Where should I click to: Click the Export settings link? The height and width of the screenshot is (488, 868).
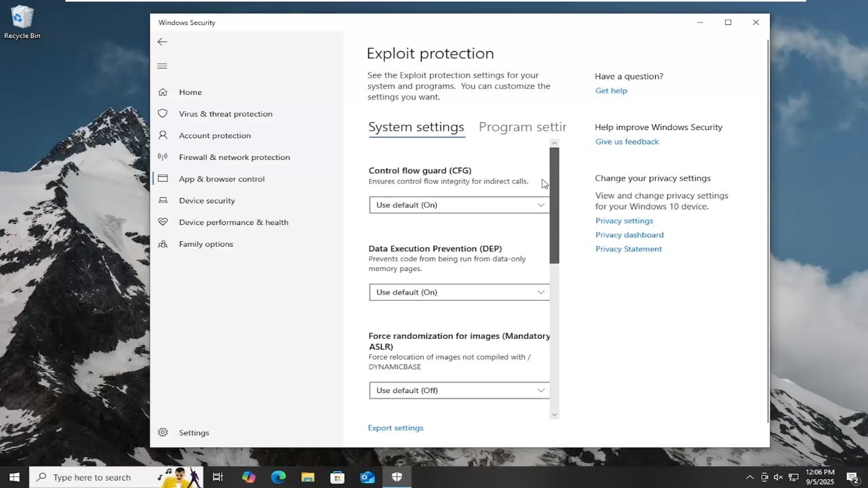[395, 428]
